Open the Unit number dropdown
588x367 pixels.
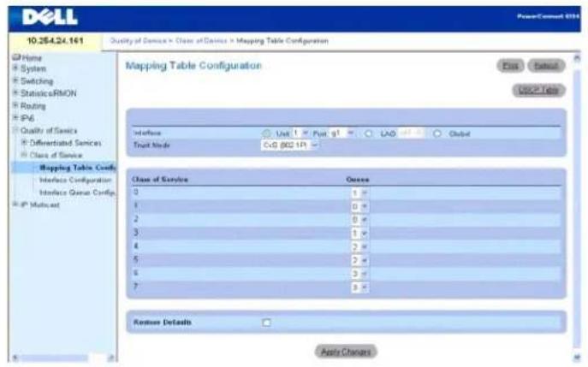[300, 133]
